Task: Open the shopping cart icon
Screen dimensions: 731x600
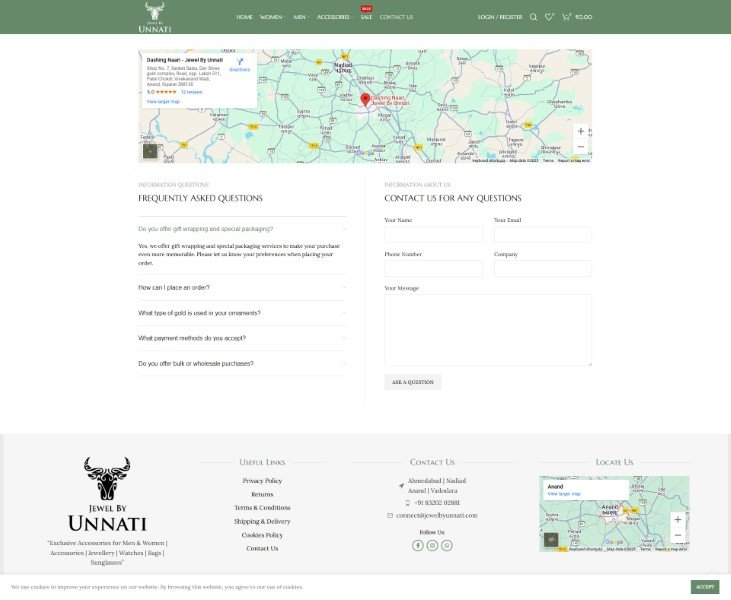Action: point(566,17)
